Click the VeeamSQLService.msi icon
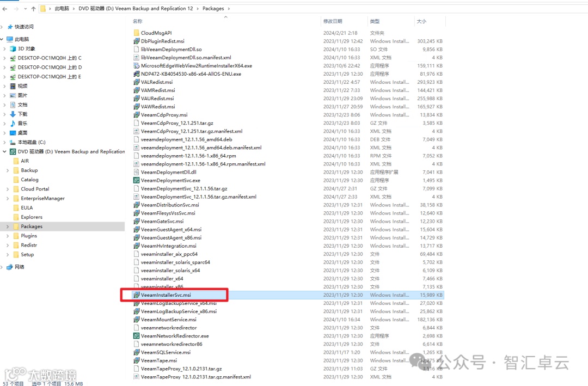588x386 pixels. click(x=137, y=353)
